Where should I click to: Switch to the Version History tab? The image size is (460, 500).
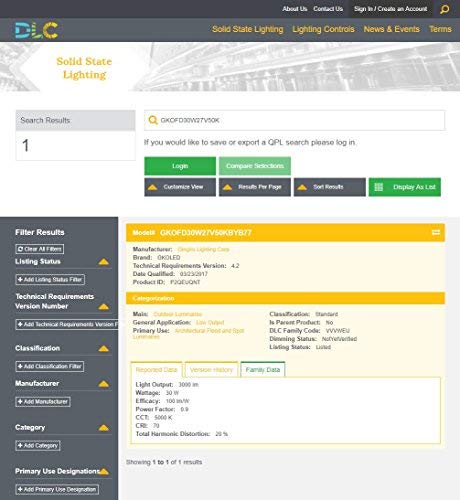tap(211, 370)
